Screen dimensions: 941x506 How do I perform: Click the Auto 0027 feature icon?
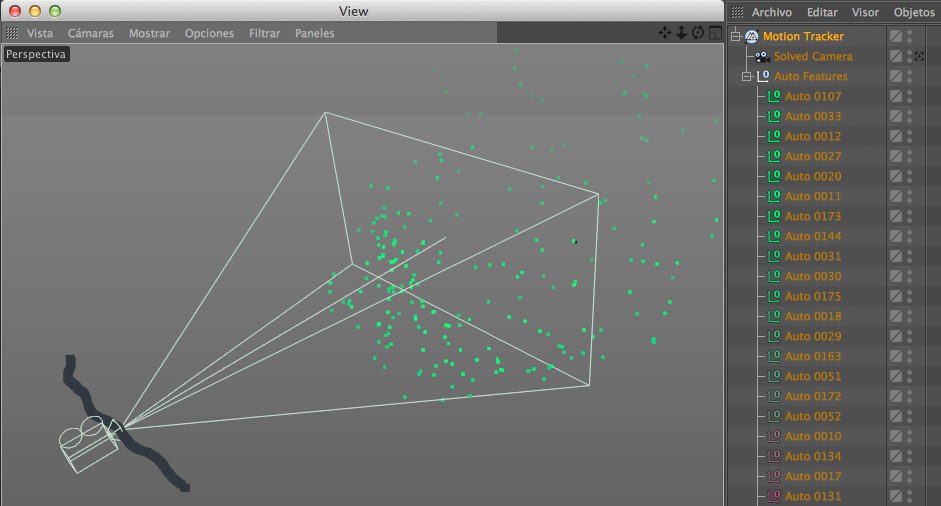[x=774, y=156]
